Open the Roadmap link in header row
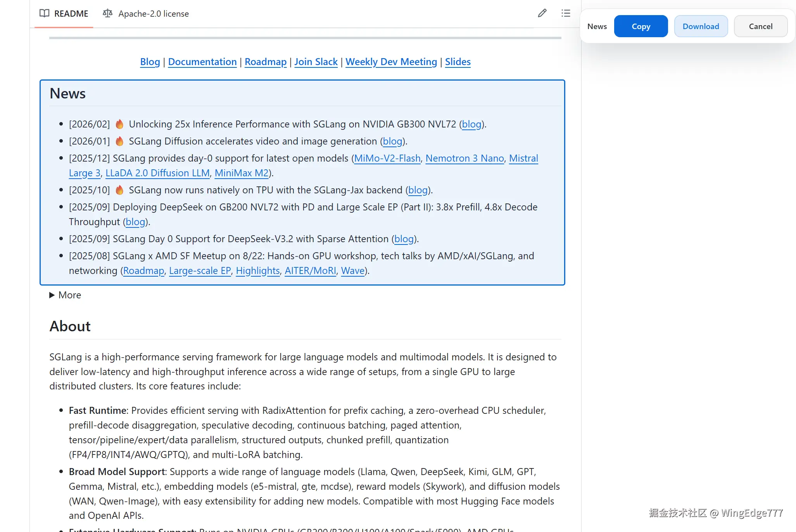This screenshot has width=796, height=532. (266, 62)
